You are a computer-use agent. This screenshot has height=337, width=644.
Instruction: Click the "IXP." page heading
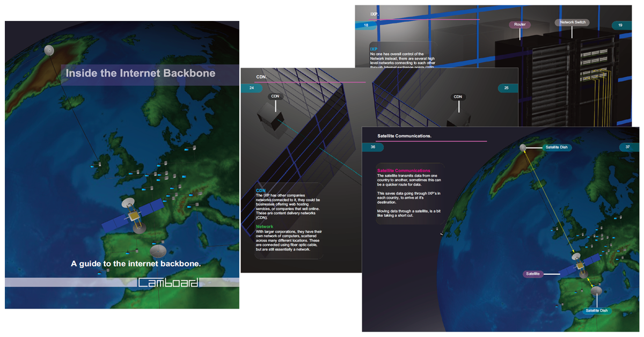pyautogui.click(x=375, y=14)
